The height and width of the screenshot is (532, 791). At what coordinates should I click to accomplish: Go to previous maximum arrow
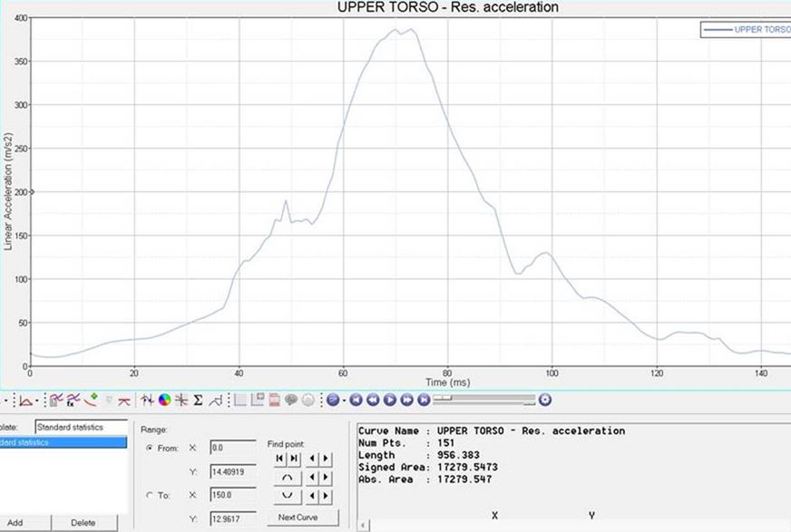click(312, 478)
